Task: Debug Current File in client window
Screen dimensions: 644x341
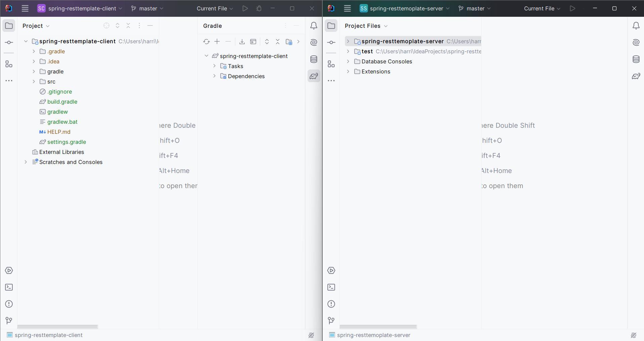Action: click(x=259, y=8)
